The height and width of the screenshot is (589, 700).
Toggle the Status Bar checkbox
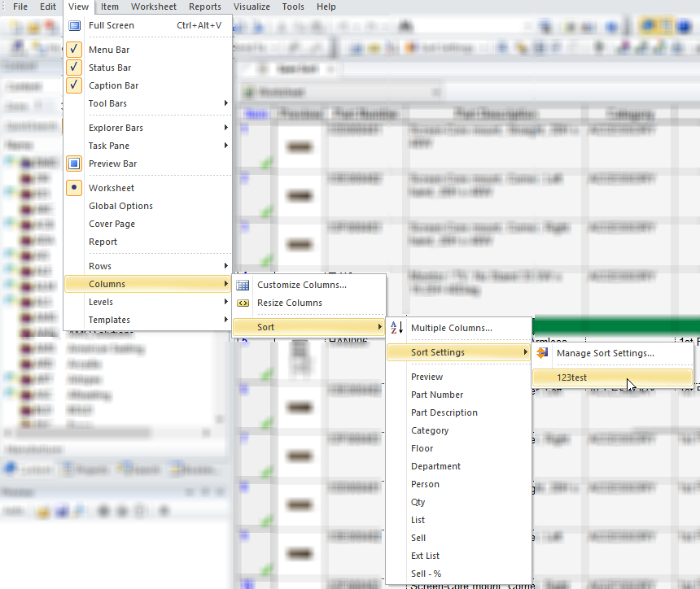75,68
